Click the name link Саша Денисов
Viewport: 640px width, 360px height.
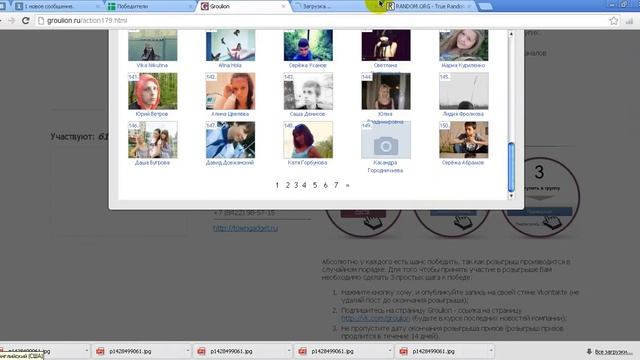(x=307, y=114)
